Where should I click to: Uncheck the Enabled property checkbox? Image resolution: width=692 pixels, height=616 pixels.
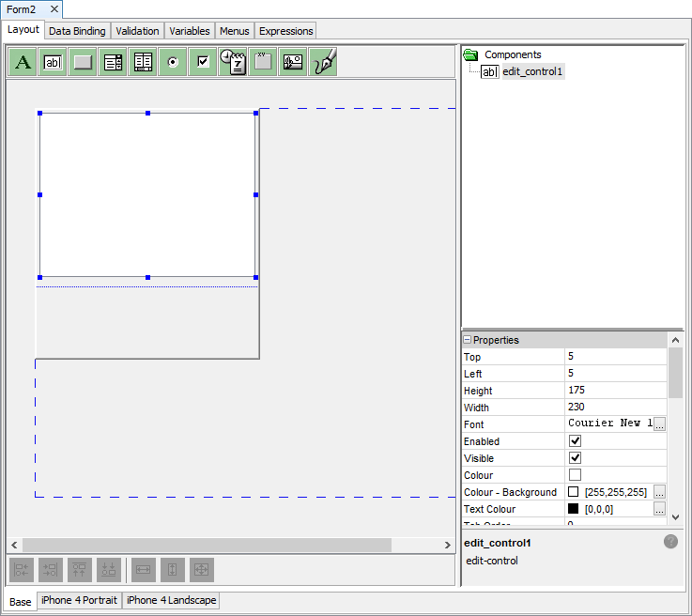click(575, 441)
